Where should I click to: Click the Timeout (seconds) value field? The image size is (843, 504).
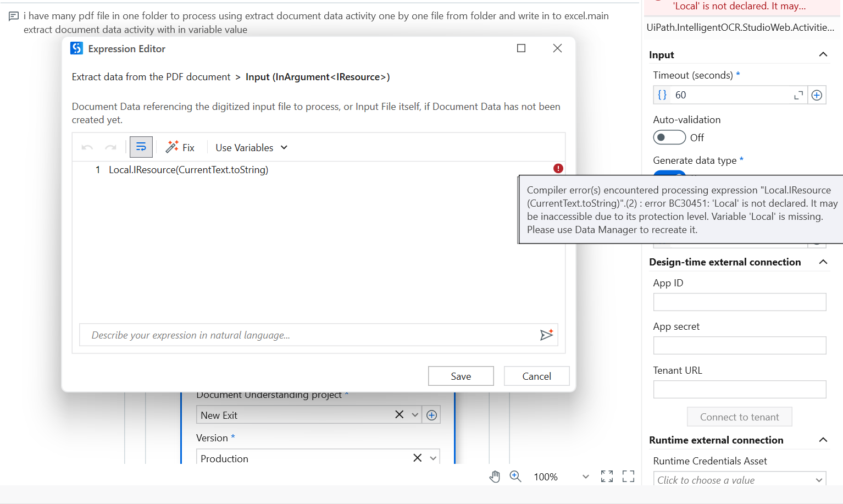[731, 95]
